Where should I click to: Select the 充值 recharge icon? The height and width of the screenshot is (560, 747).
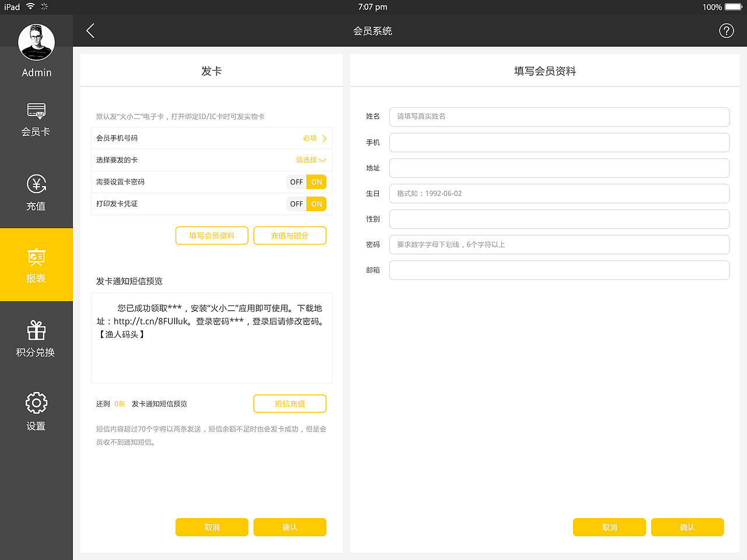tap(36, 194)
